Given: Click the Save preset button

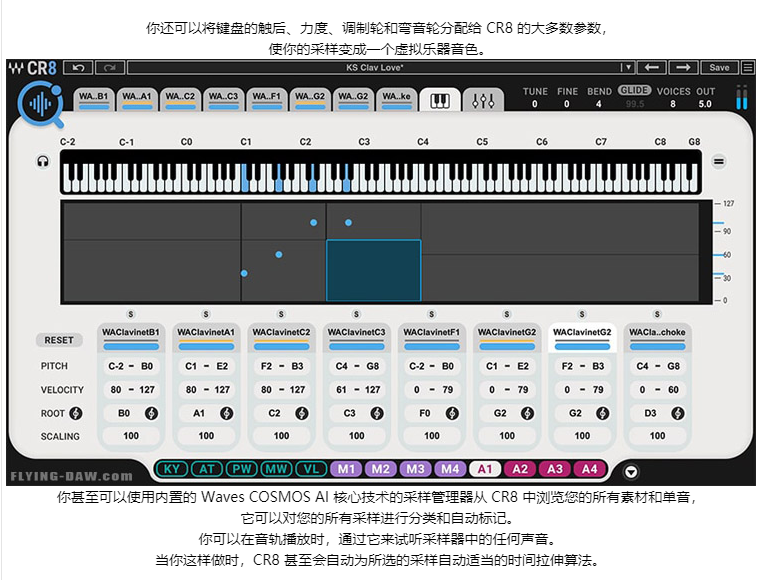Looking at the screenshot, I should coord(719,68).
